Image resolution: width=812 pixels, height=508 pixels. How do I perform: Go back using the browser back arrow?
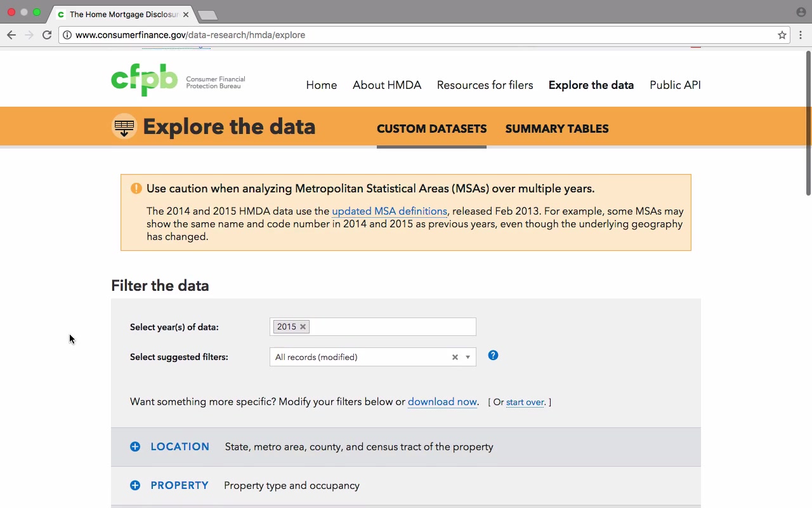point(11,35)
